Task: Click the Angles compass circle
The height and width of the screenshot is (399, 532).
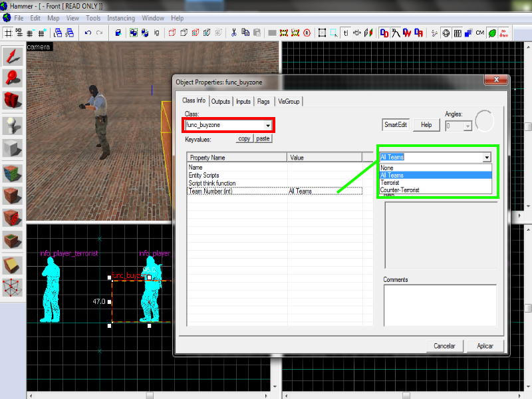Action: click(x=485, y=121)
